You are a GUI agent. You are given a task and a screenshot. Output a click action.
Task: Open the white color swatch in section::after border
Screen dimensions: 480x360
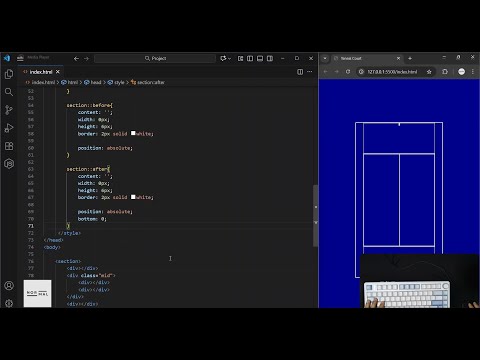click(x=133, y=197)
